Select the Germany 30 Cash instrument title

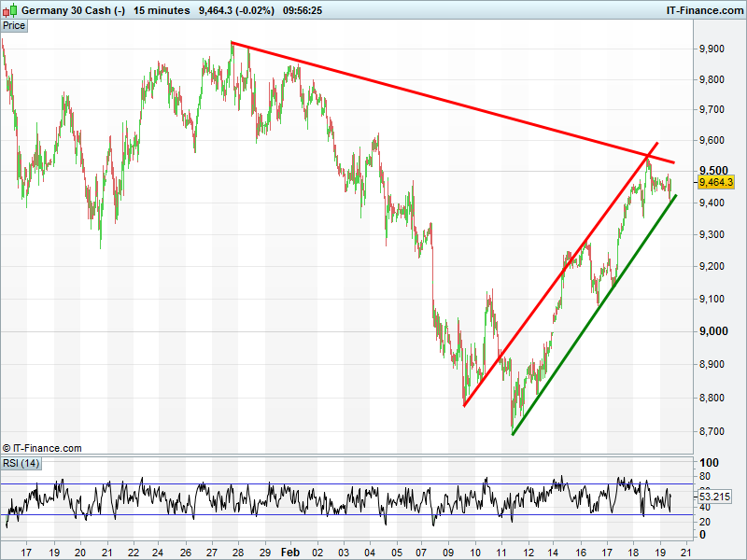click(73, 10)
